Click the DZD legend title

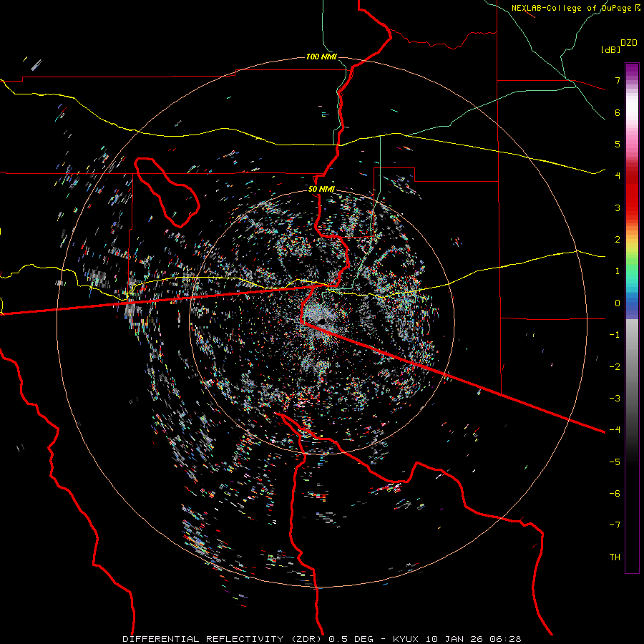pos(629,43)
